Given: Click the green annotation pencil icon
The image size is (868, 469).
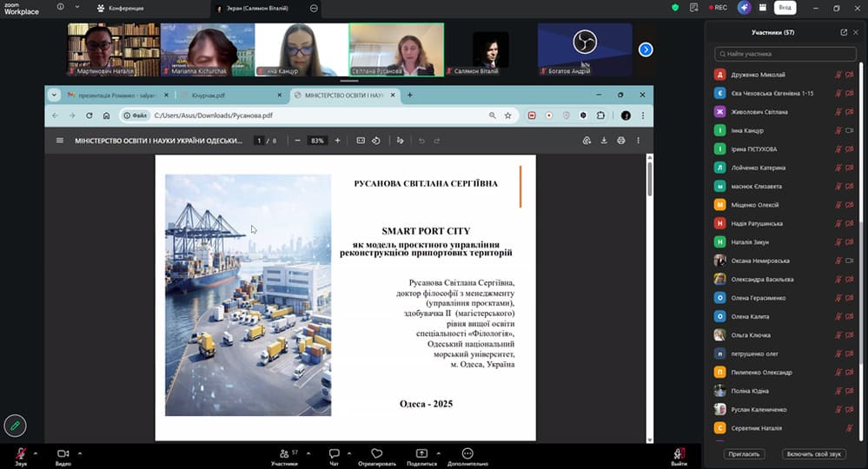Looking at the screenshot, I should click(15, 426).
